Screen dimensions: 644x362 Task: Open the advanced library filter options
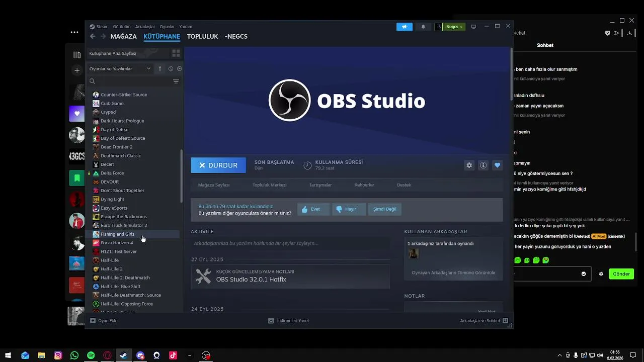[176, 81]
